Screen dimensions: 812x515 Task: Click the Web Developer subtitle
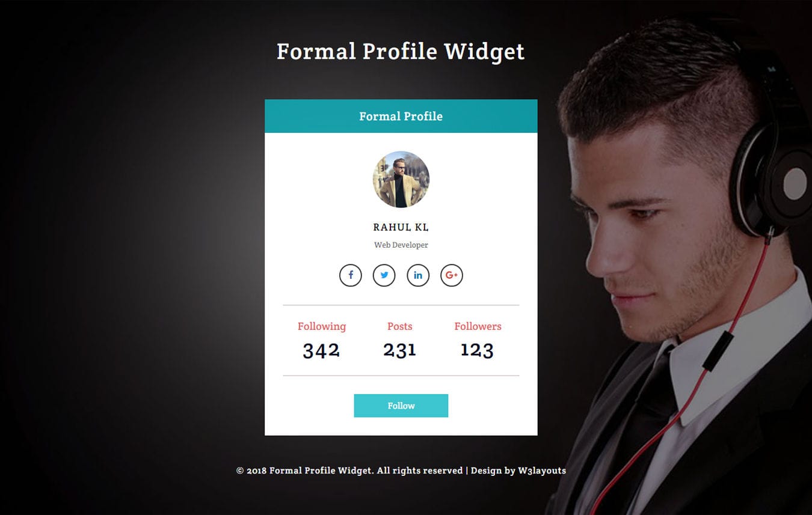point(401,245)
